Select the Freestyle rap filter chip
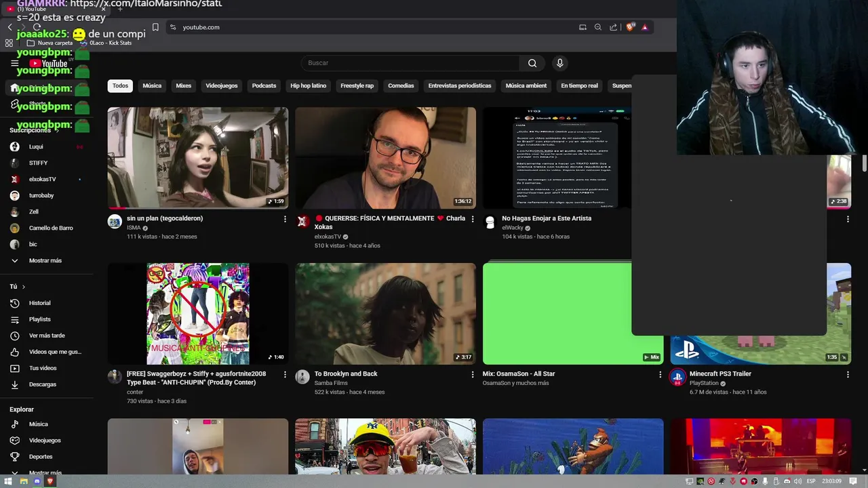 tap(357, 86)
